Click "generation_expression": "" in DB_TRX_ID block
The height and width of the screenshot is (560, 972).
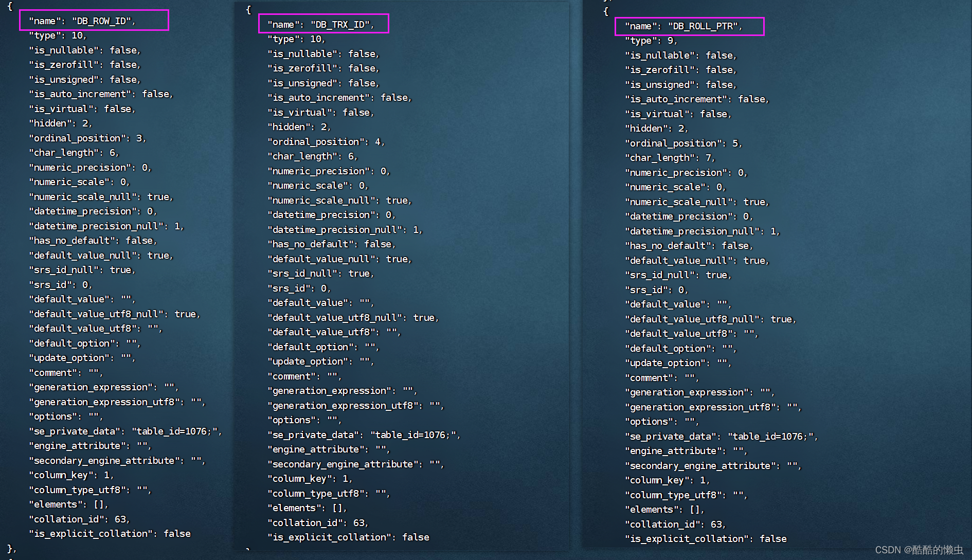point(343,391)
